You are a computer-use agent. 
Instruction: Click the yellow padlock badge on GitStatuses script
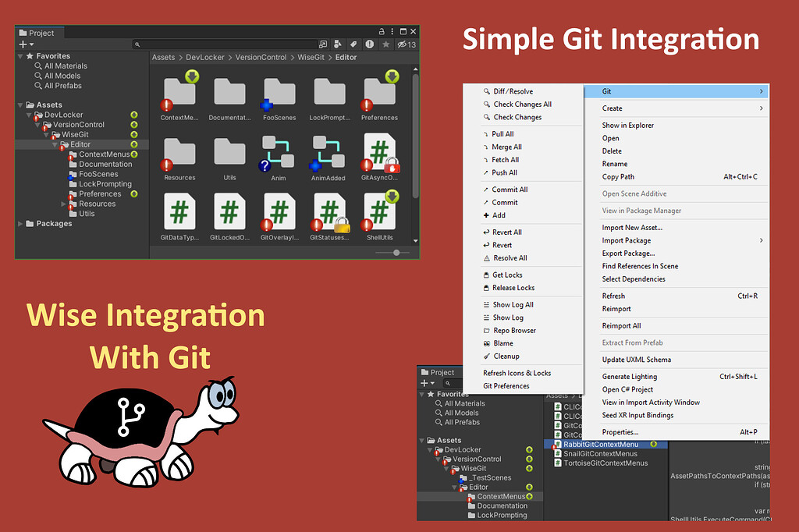(342, 225)
